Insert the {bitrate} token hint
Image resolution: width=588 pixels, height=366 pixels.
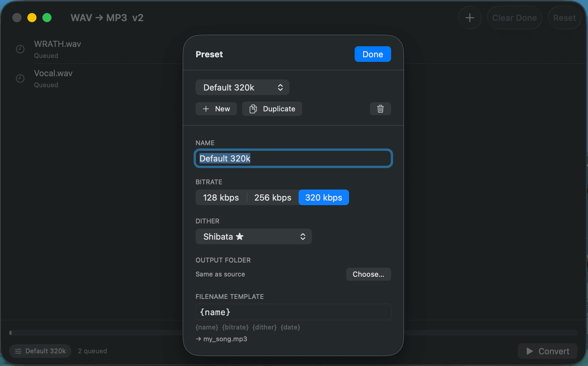pos(235,327)
